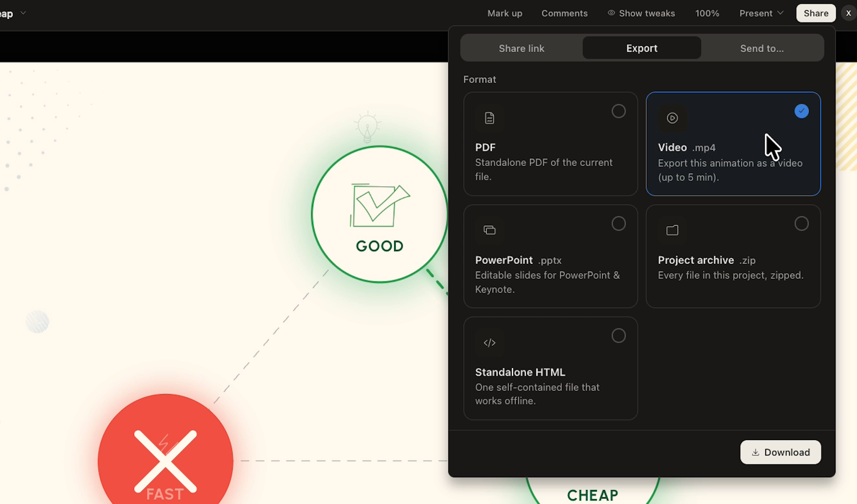Open the Send to... tab

762,48
